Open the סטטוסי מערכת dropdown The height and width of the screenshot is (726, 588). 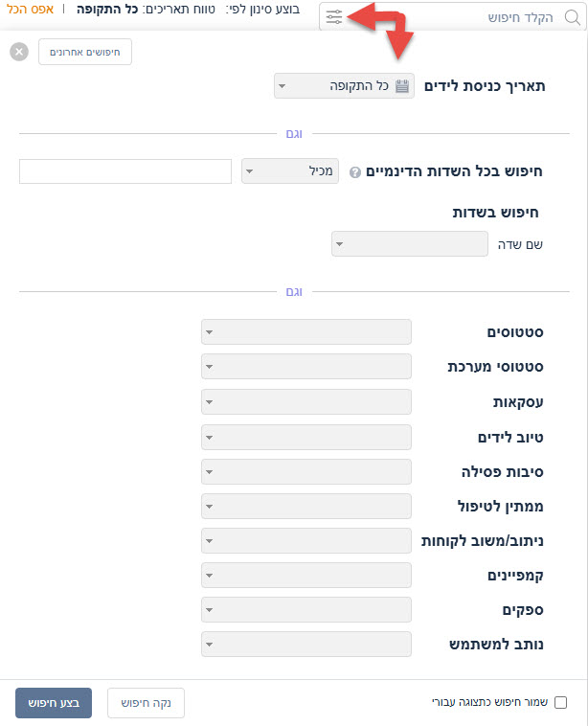coord(306,367)
